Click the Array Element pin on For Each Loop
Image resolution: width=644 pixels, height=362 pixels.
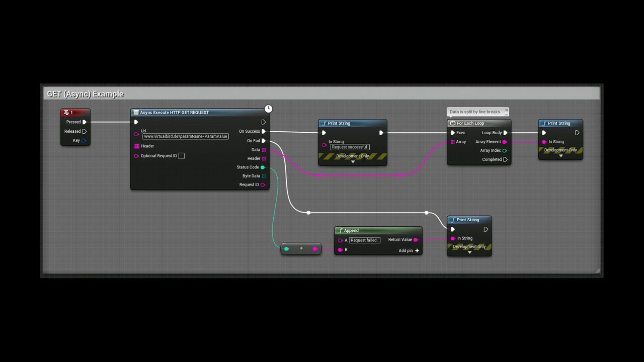(505, 142)
